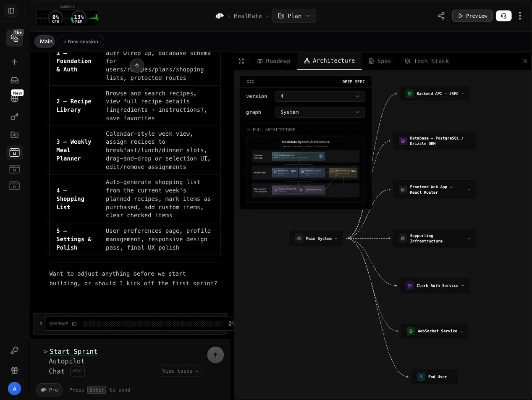Open the gift box icon in sidebar

coord(14,370)
